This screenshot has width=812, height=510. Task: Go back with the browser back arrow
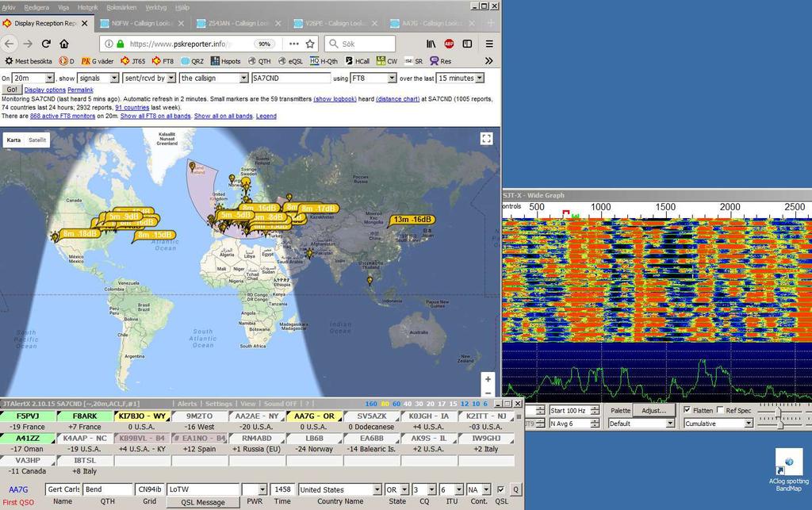click(x=10, y=44)
